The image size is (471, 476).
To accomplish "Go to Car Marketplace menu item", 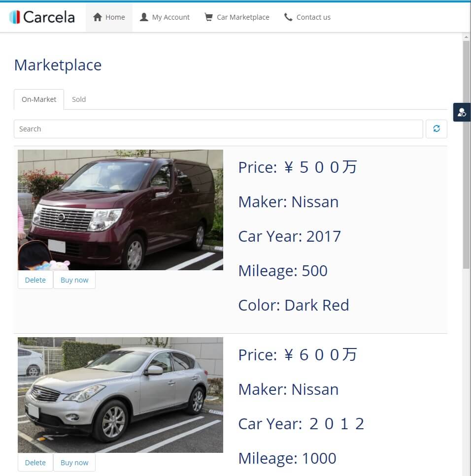I will pos(236,17).
